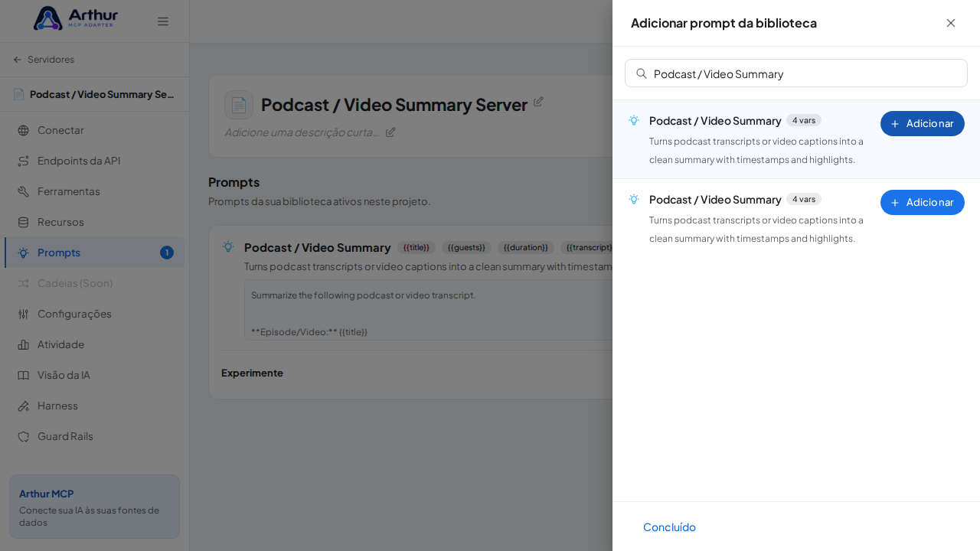Click the Prompts count badge 1
Image resolution: width=980 pixels, height=551 pixels.
pyautogui.click(x=167, y=253)
